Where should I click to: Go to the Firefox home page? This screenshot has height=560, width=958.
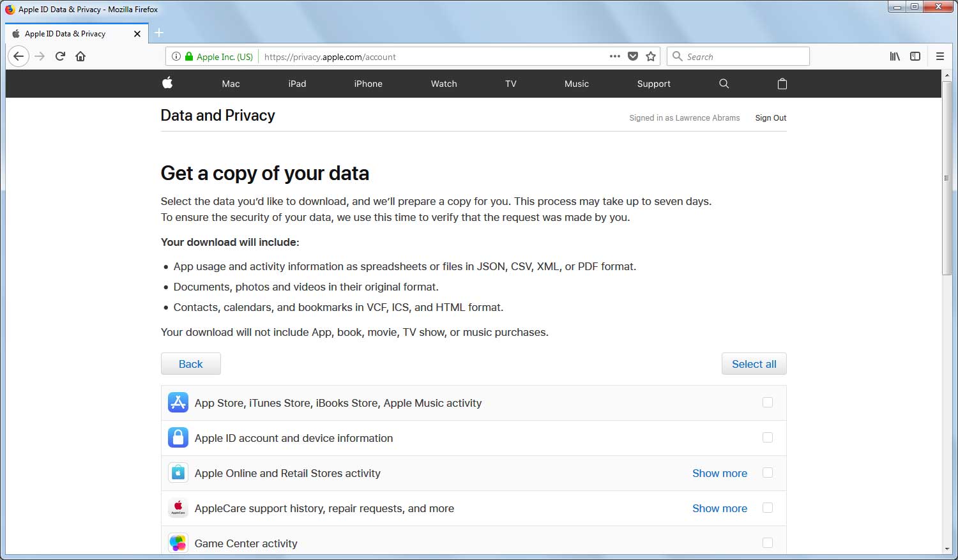pos(80,56)
